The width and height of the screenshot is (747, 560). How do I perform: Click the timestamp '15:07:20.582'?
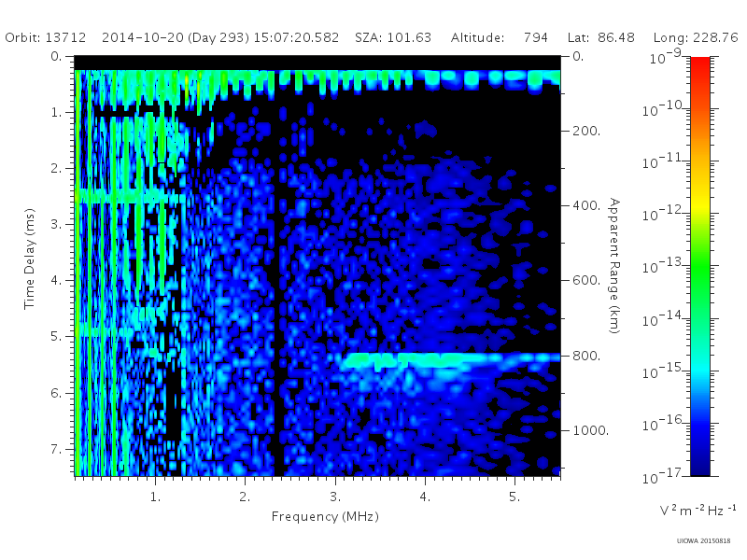pos(296,37)
